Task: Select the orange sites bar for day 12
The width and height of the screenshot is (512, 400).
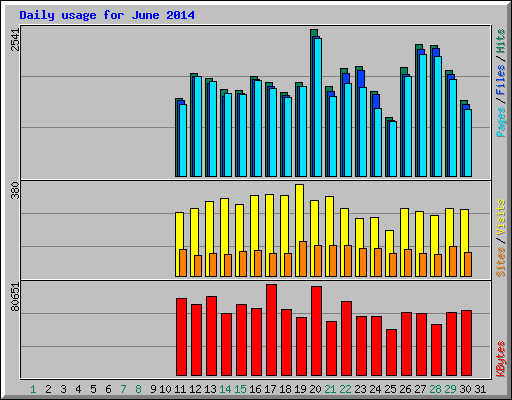Action: [x=198, y=266]
